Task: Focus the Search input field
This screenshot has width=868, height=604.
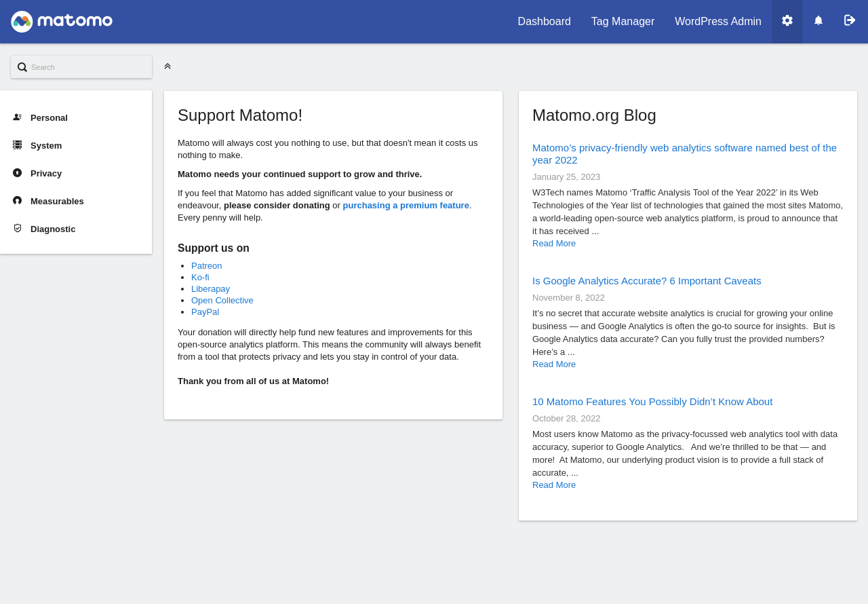Action: pyautogui.click(x=88, y=67)
